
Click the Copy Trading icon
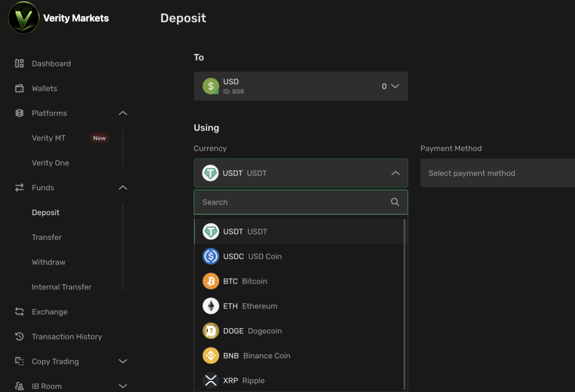click(x=19, y=361)
